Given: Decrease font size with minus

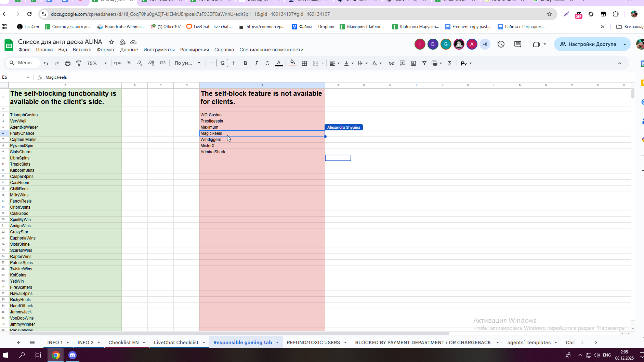Looking at the screenshot, I should (211, 63).
